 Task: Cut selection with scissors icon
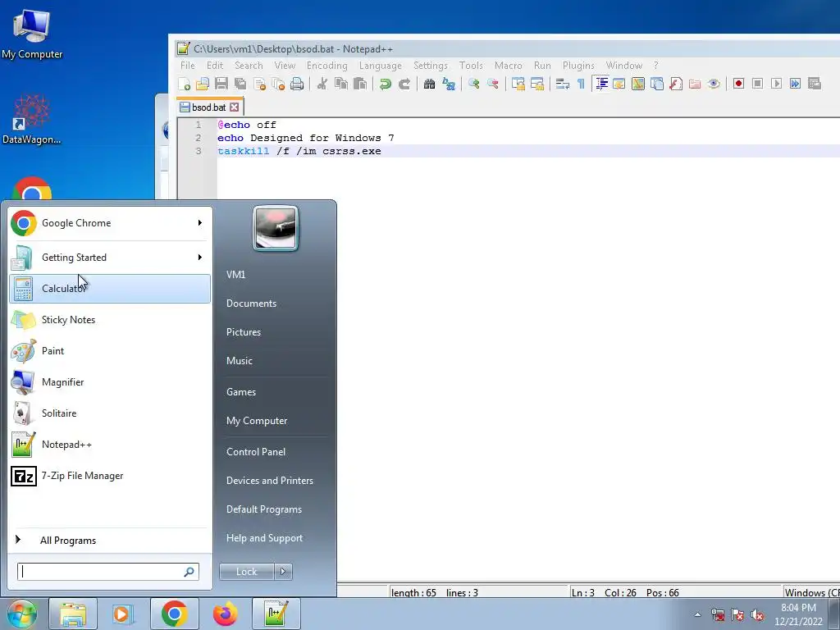tap(322, 84)
